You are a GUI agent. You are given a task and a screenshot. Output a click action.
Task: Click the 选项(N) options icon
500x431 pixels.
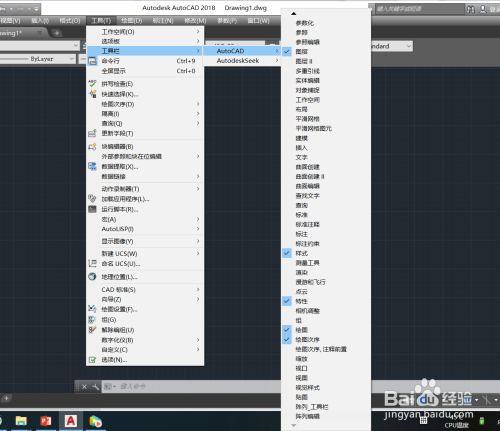coord(92,360)
